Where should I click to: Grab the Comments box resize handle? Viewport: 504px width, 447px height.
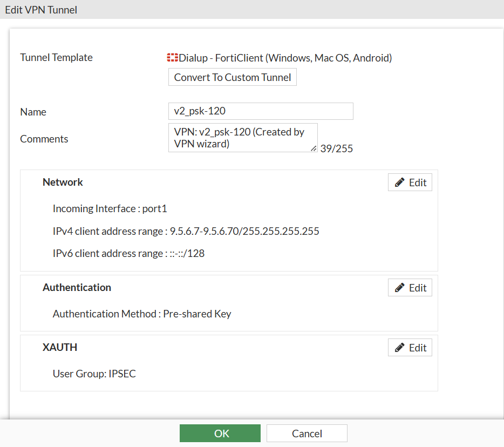[314, 148]
